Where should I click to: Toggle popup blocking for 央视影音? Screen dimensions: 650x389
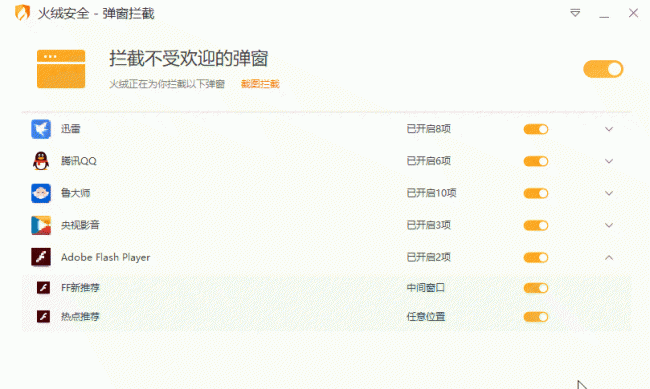[x=536, y=226]
